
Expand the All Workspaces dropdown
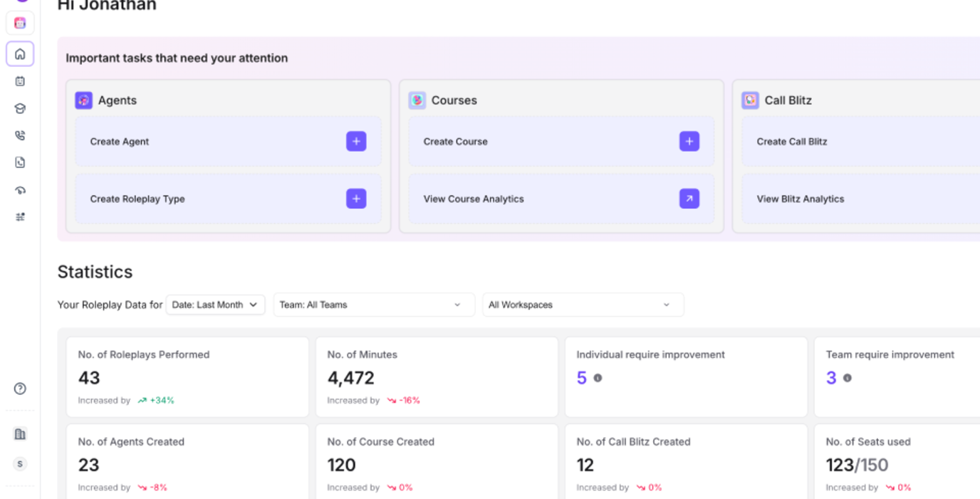coord(583,304)
